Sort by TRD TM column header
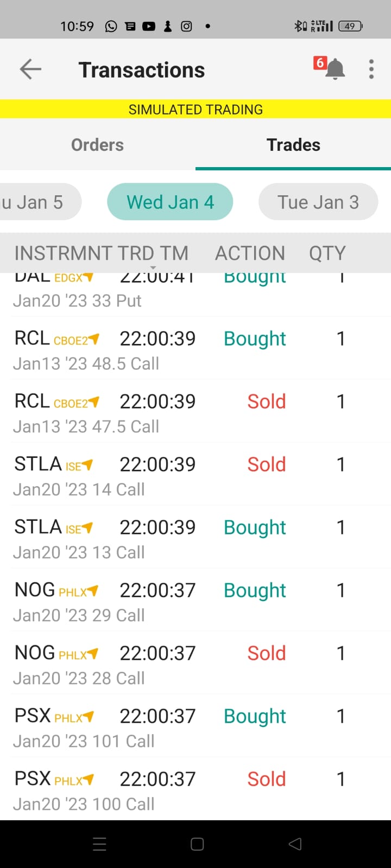Viewport: 391px width, 868px height. click(x=153, y=253)
